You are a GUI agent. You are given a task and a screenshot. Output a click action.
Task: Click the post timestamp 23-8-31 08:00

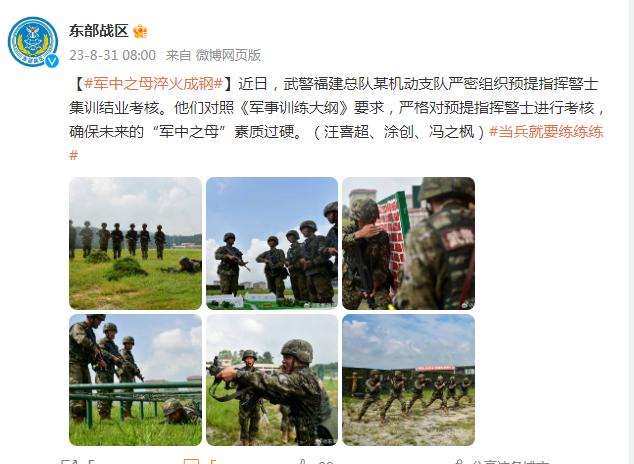112,55
